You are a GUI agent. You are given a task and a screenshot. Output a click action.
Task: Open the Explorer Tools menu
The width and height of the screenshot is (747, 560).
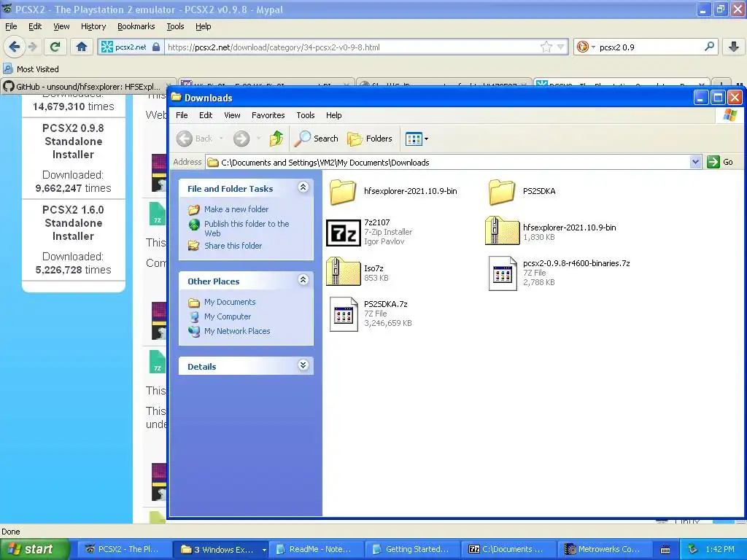[306, 115]
